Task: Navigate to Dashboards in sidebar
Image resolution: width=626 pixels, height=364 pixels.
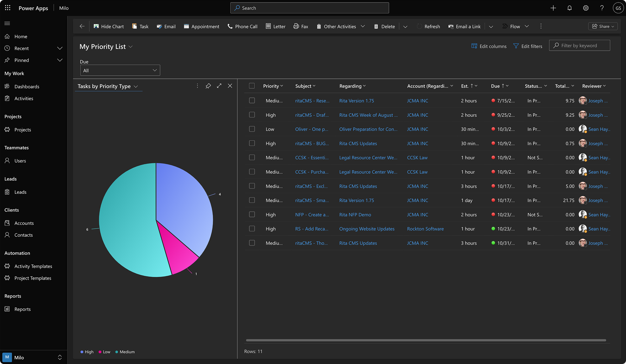Action: pos(27,87)
